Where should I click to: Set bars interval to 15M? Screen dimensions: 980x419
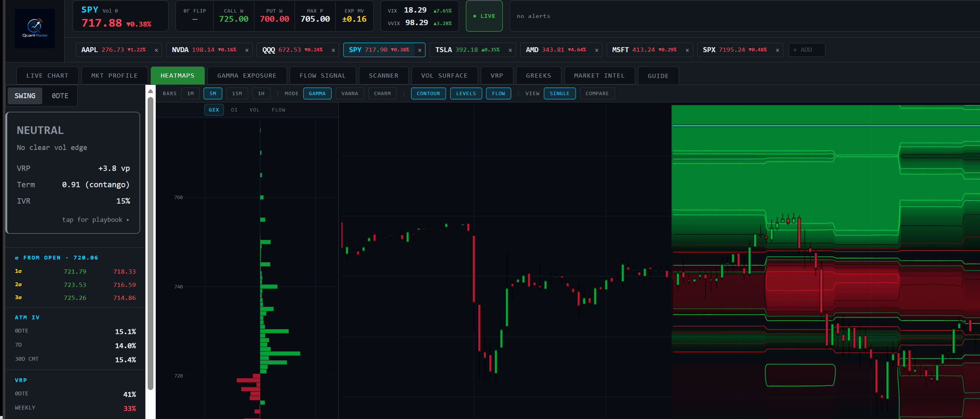(x=237, y=94)
